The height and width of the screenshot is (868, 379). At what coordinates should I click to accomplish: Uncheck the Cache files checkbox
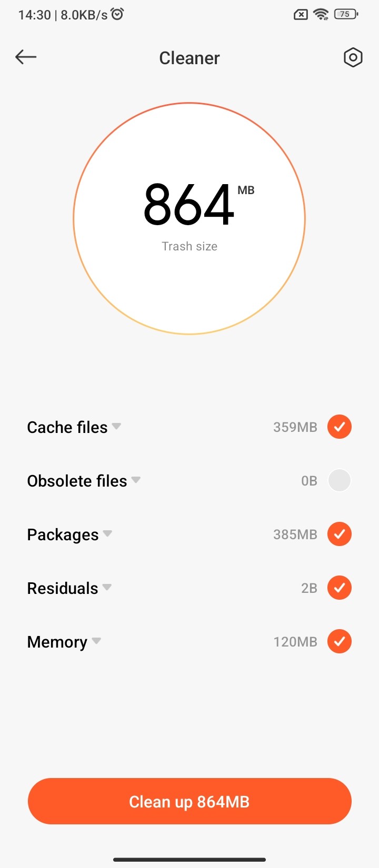click(x=340, y=427)
